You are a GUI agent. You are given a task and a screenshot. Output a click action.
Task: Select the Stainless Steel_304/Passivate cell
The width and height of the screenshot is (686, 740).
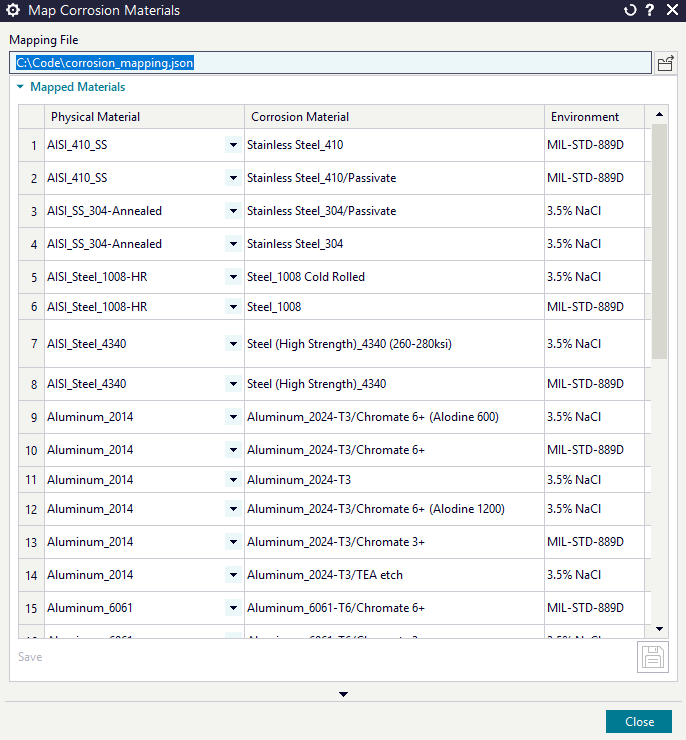point(394,211)
